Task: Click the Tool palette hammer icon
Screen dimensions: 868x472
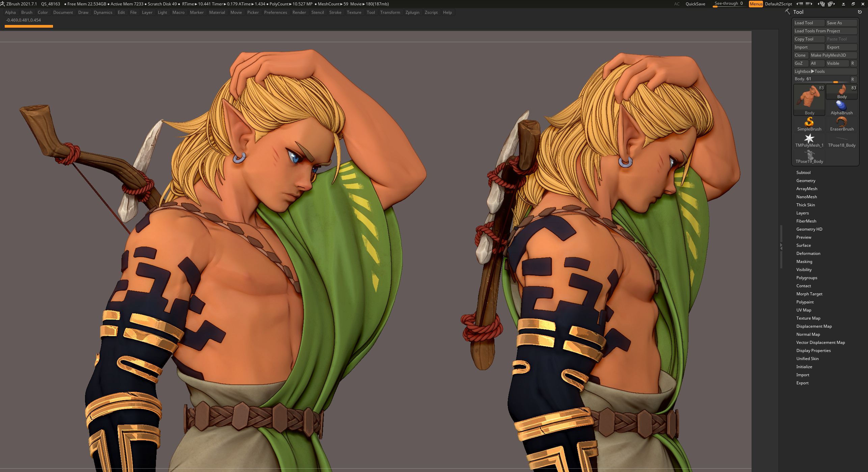Action: coord(787,12)
